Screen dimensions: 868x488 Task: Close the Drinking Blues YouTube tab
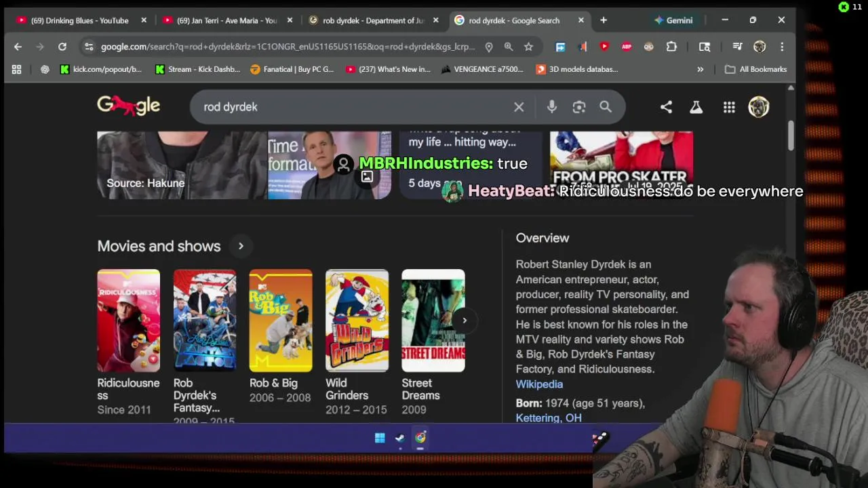[x=144, y=20]
